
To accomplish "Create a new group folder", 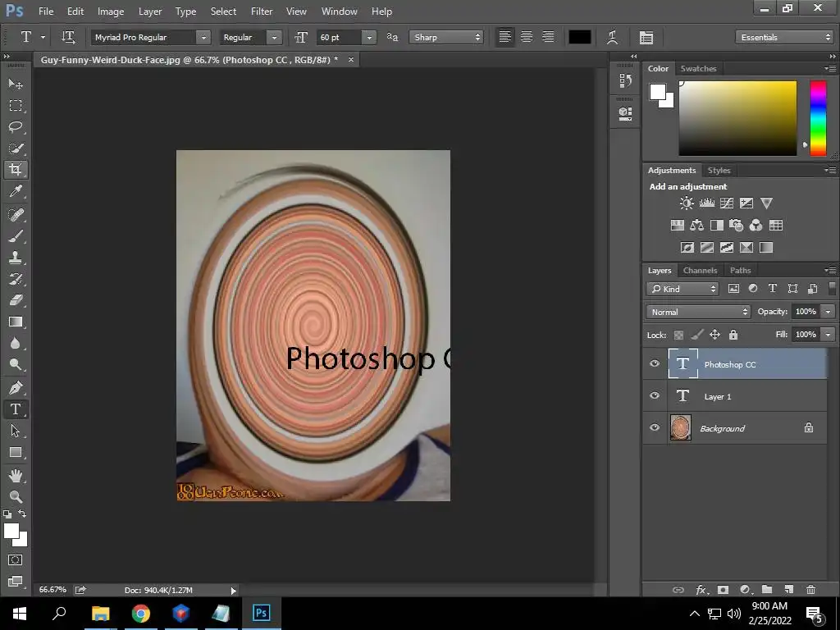I will tap(767, 590).
